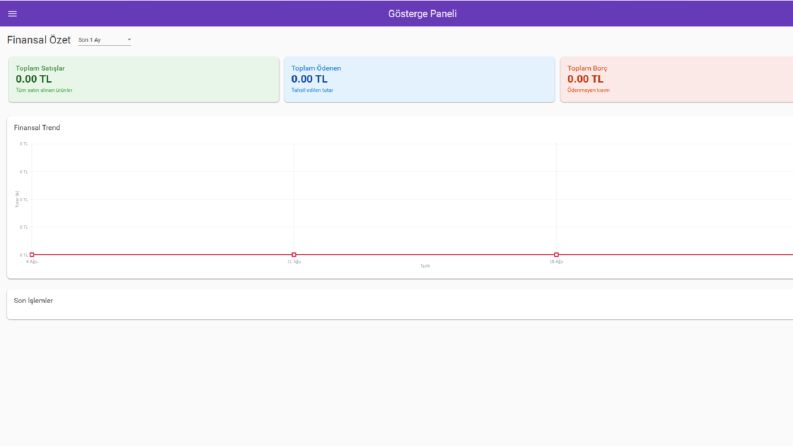Image resolution: width=793 pixels, height=446 pixels.
Task: Click the '11 Ağu' date axis label
Action: [294, 262]
